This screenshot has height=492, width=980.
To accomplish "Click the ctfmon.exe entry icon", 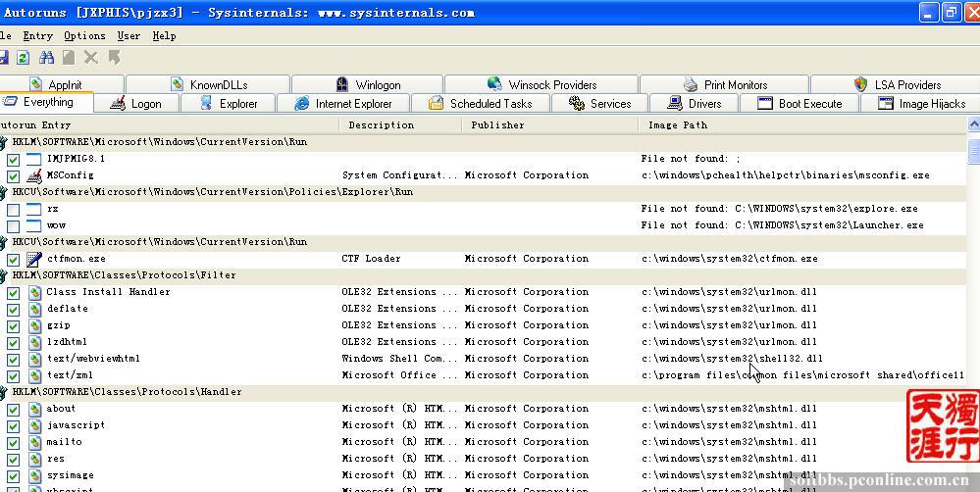I will tap(34, 260).
